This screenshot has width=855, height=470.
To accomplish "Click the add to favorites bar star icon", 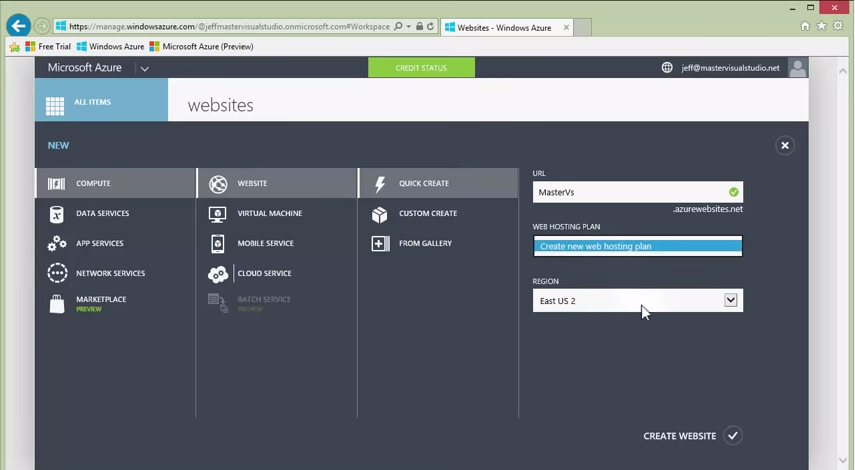I will (x=15, y=47).
